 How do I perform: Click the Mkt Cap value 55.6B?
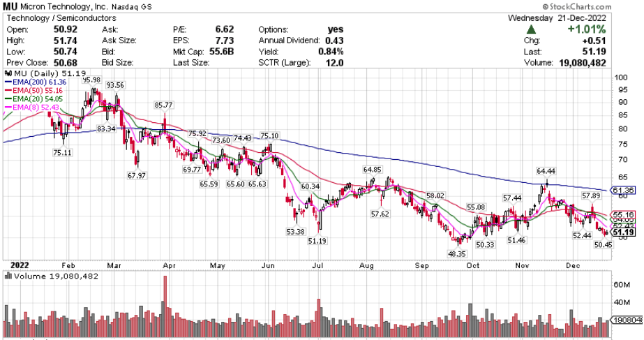coord(221,52)
